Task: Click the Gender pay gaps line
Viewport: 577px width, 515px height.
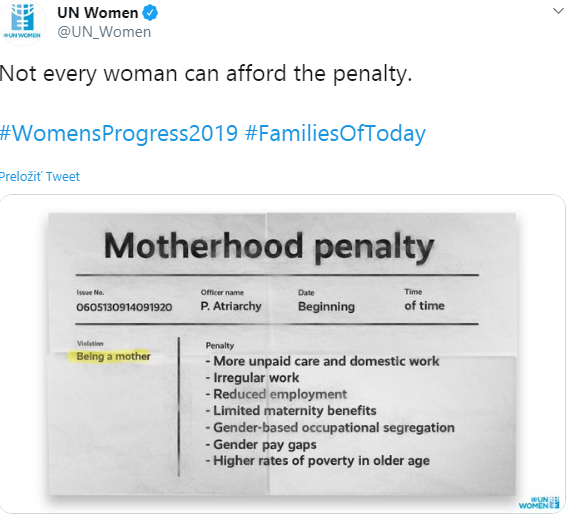Action: point(261,444)
